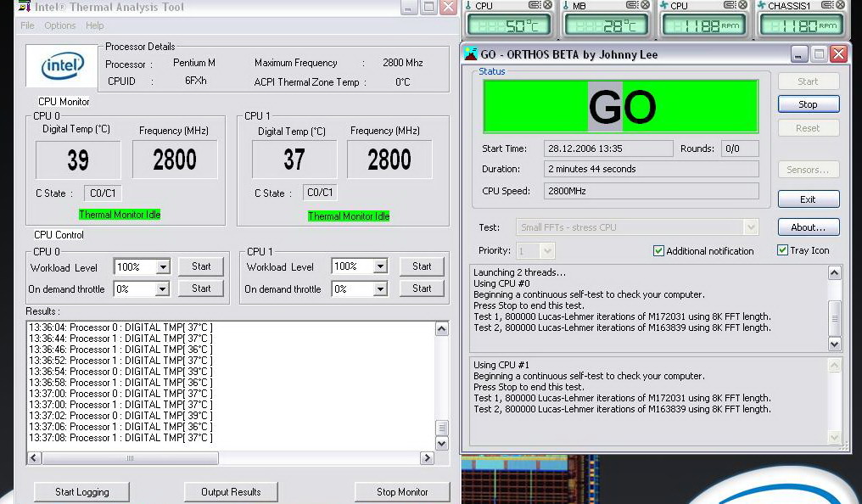Click the ORTHOS title bar application icon
The height and width of the screenshot is (504, 862).
(471, 53)
